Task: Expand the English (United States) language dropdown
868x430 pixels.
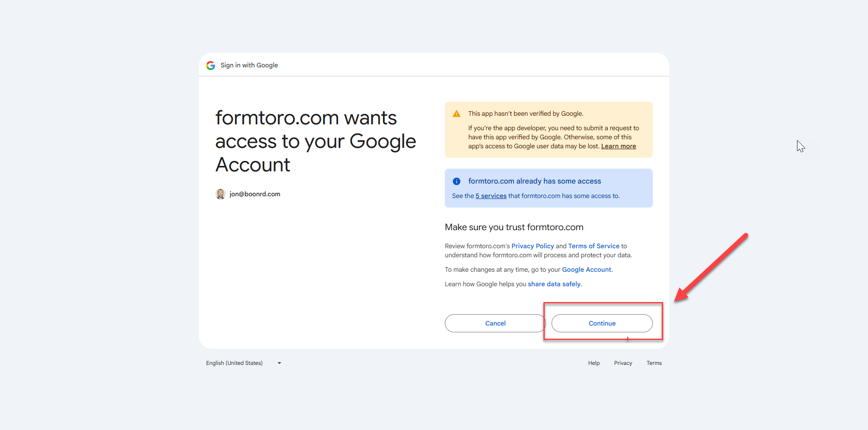Action: [x=244, y=363]
